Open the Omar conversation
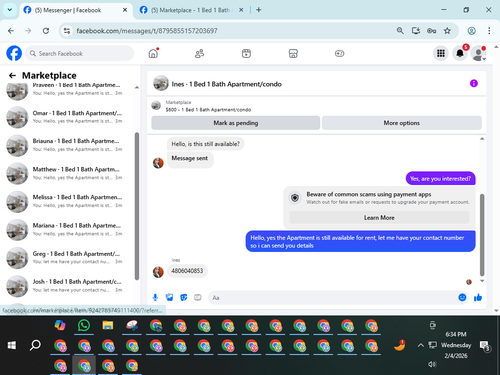The height and width of the screenshot is (375, 500). tap(67, 117)
